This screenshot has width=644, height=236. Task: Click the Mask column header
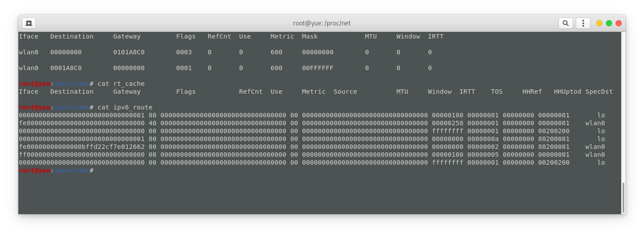point(310,36)
